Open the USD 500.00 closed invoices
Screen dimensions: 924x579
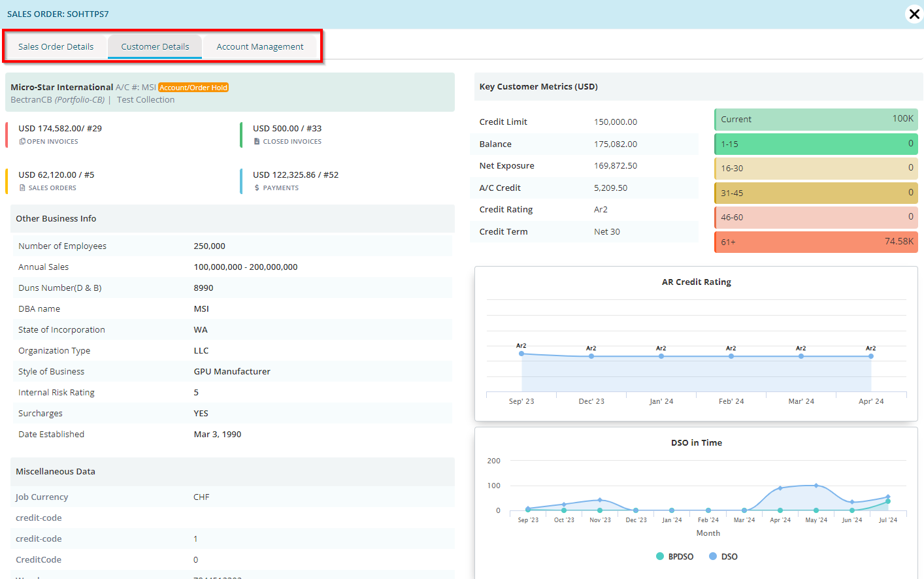287,128
